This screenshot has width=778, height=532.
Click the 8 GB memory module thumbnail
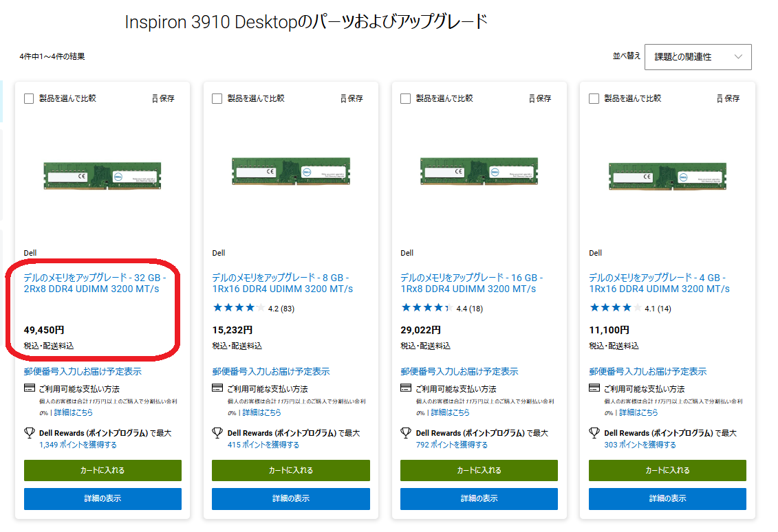click(291, 171)
